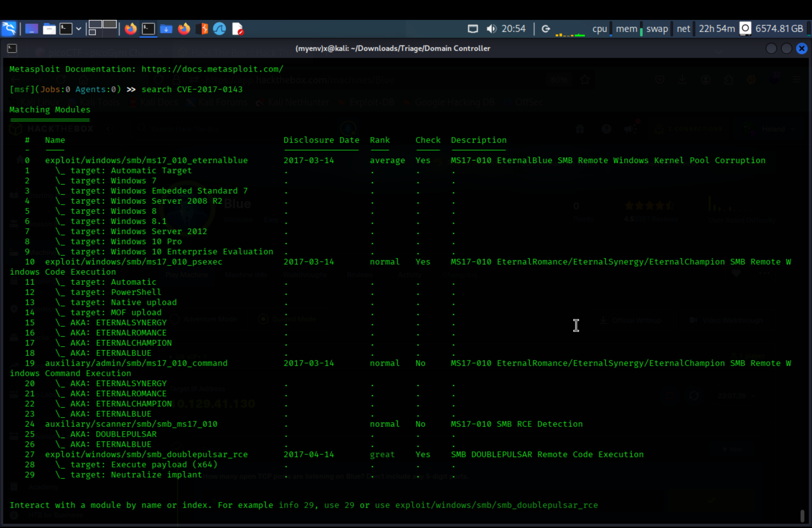Click 'AKA: DOUBLEPULSAR' row 25
This screenshot has height=528, width=812.
(113, 434)
